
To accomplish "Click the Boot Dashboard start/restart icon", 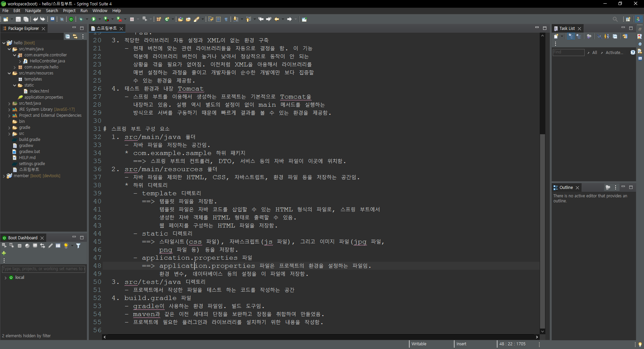I will tap(4, 246).
